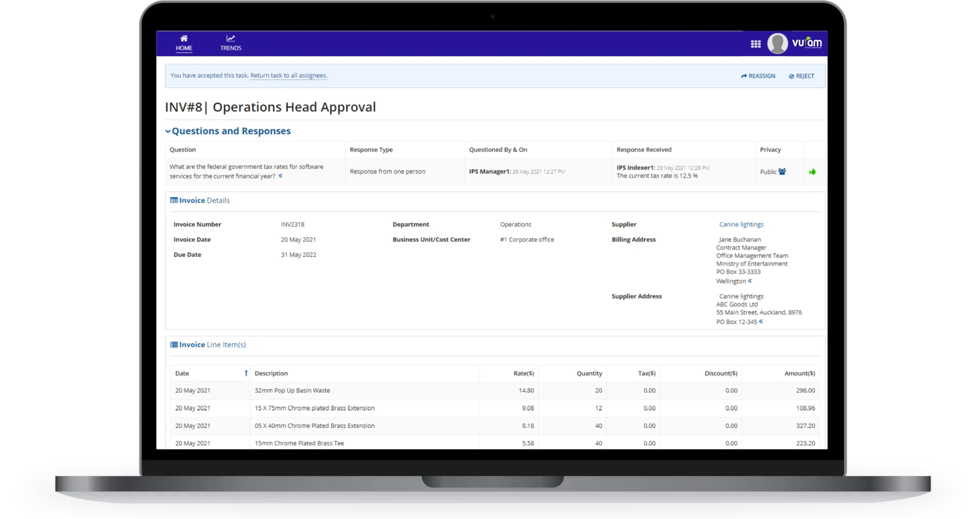This screenshot has height=519, width=980.
Task: Click the invoice number INV2318
Action: coord(293,224)
